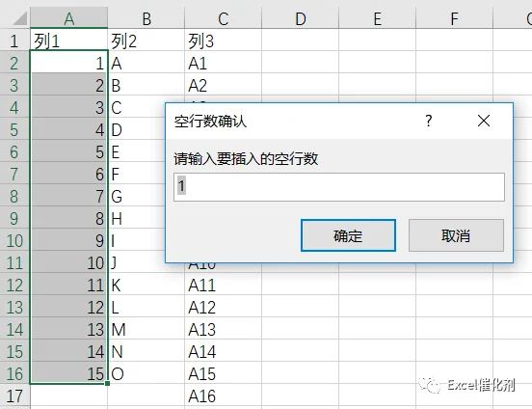Select the row 17 header

(x=14, y=395)
